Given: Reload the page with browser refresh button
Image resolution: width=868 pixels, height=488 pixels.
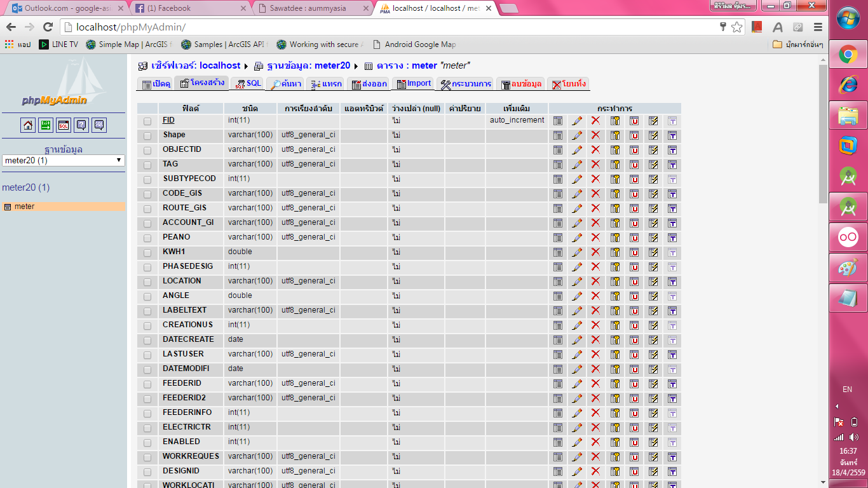Looking at the screenshot, I should pyautogui.click(x=48, y=27).
